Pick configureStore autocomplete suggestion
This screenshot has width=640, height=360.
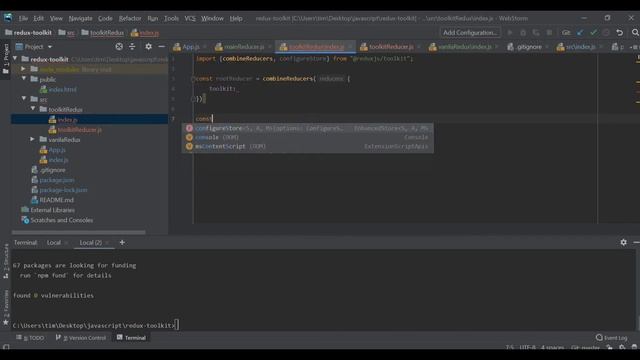tap(307, 128)
